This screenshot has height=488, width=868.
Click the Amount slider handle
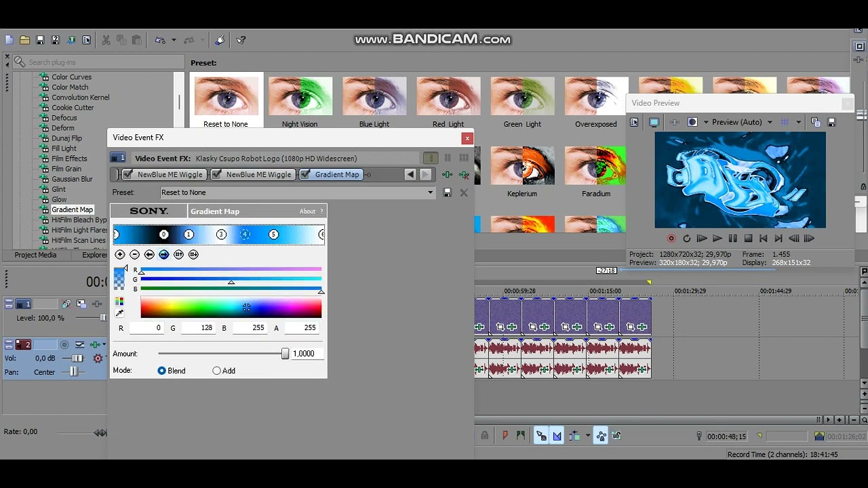pos(285,353)
